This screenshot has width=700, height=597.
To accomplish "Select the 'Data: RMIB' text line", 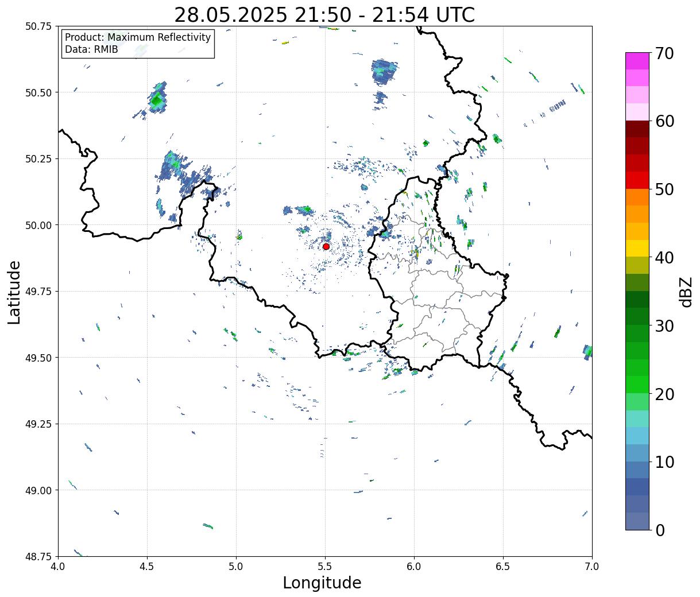I will coord(91,50).
